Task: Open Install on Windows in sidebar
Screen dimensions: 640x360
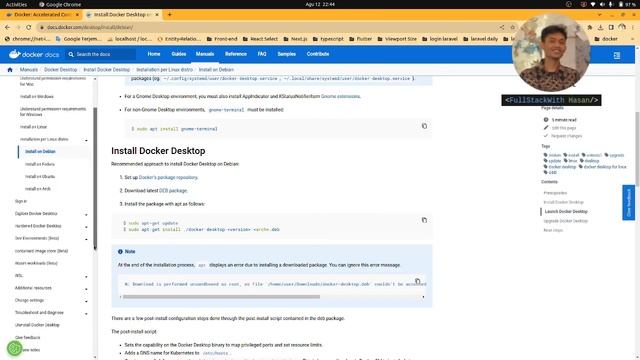Action: point(37,97)
